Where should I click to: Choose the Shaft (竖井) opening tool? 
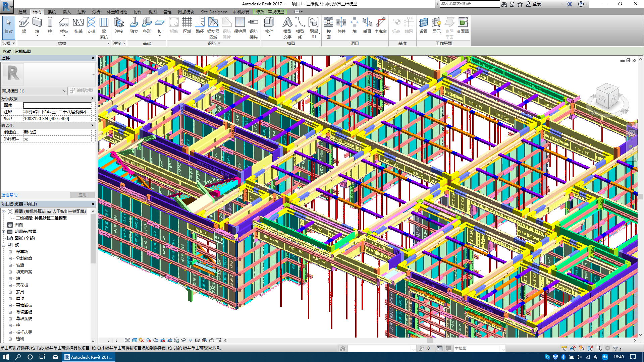[x=341, y=25]
